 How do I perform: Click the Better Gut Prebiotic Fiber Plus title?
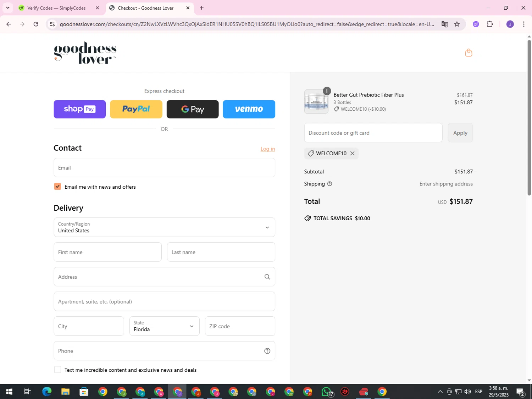pyautogui.click(x=368, y=95)
